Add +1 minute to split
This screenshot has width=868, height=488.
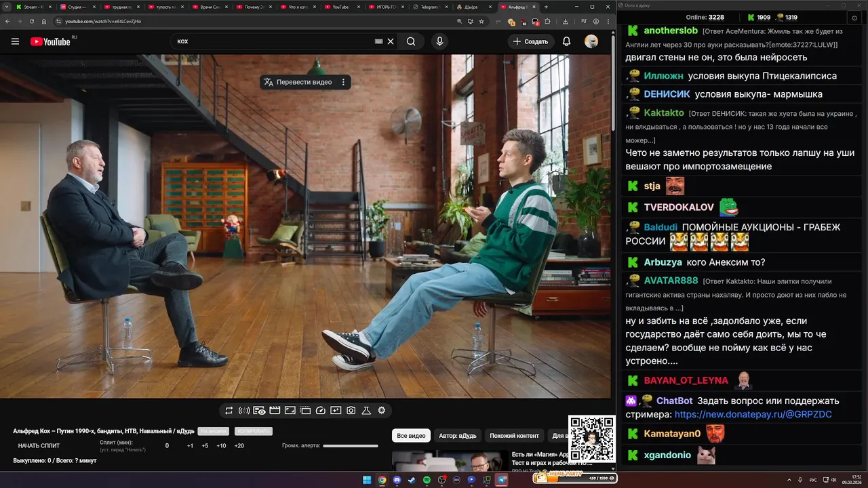click(x=190, y=446)
